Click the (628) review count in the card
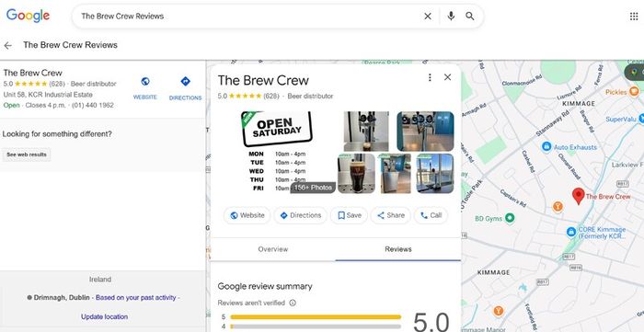Screen dimensions: 644x332 click(x=271, y=96)
